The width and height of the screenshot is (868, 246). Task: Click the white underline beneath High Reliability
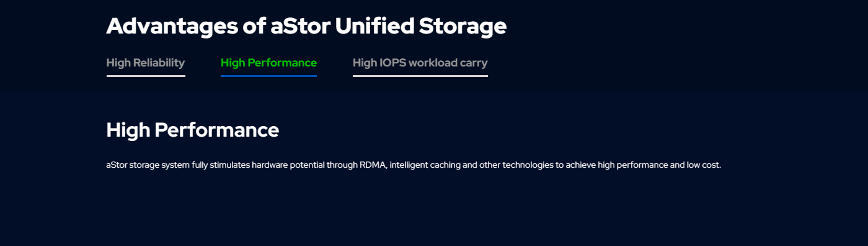click(x=146, y=76)
